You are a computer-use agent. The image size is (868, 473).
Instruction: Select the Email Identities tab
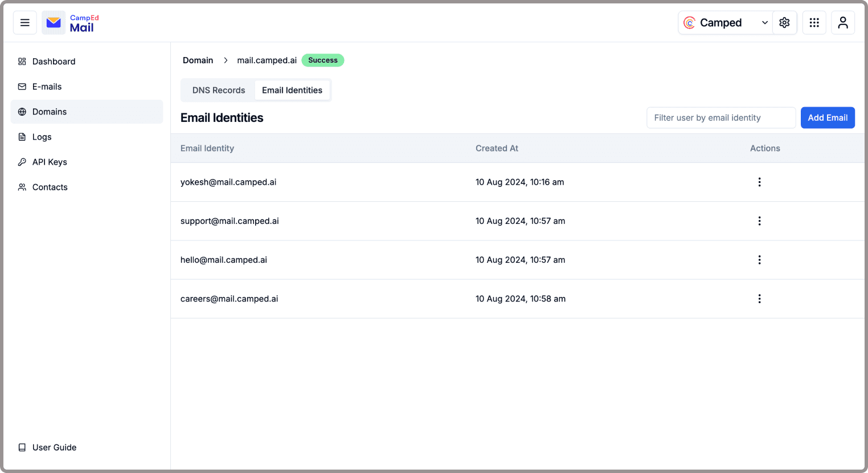[292, 90]
